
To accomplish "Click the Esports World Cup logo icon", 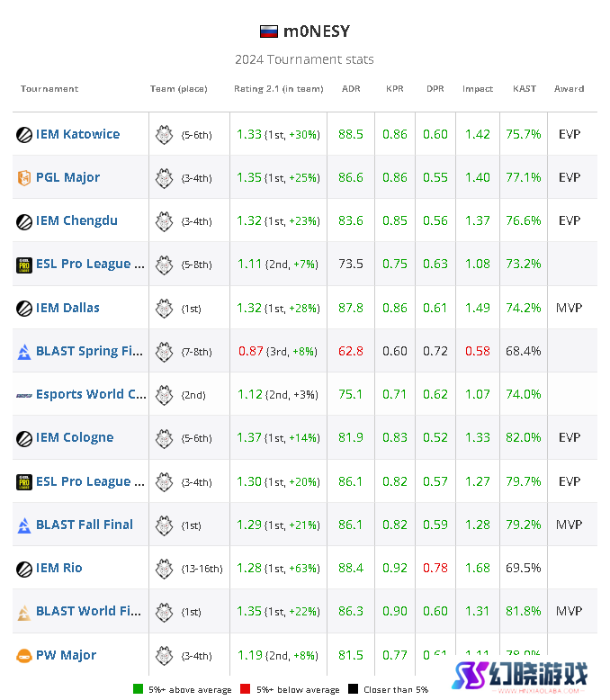I will 24,395.
